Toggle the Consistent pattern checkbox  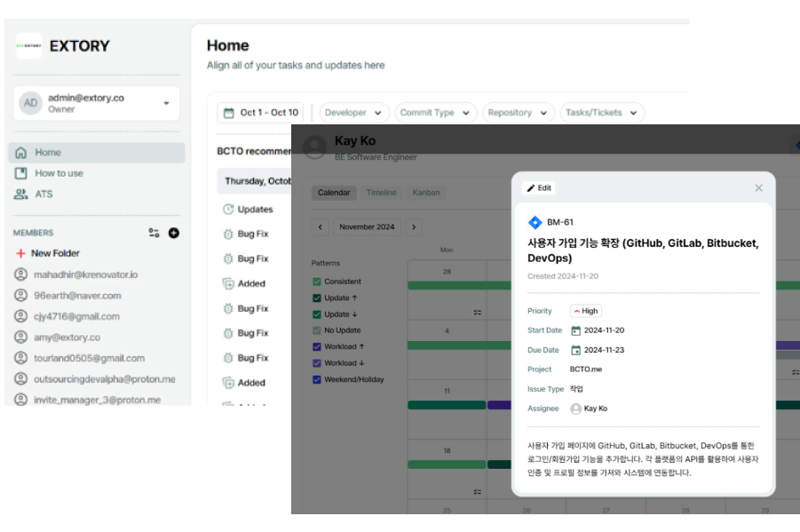[317, 282]
